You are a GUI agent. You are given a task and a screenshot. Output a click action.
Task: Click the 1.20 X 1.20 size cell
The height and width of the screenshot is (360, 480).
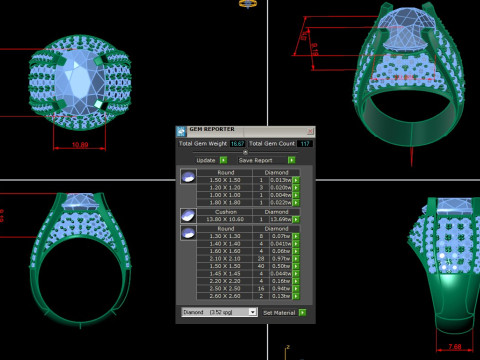pyautogui.click(x=225, y=188)
